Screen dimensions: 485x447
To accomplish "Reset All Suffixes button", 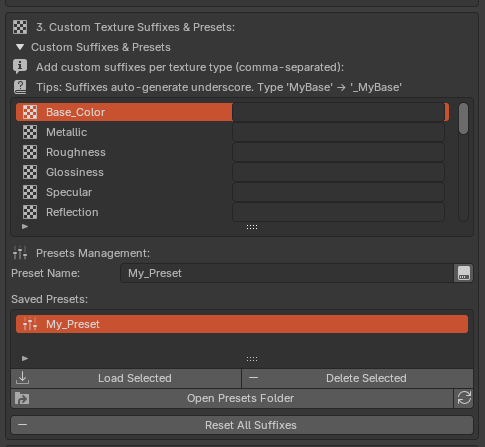I will coord(242,425).
